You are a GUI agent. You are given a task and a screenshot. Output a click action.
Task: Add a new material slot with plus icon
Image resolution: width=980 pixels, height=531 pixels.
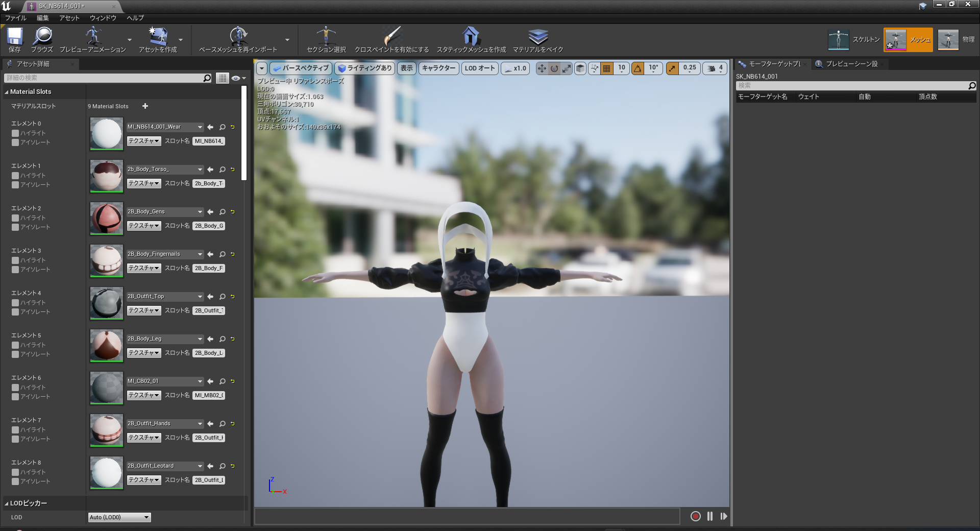pos(145,106)
